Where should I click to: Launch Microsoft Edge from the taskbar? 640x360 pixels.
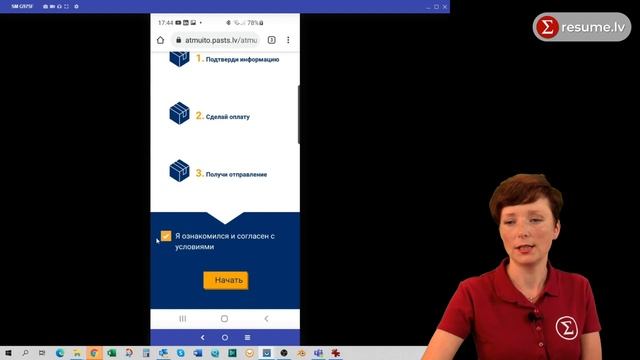pos(60,353)
